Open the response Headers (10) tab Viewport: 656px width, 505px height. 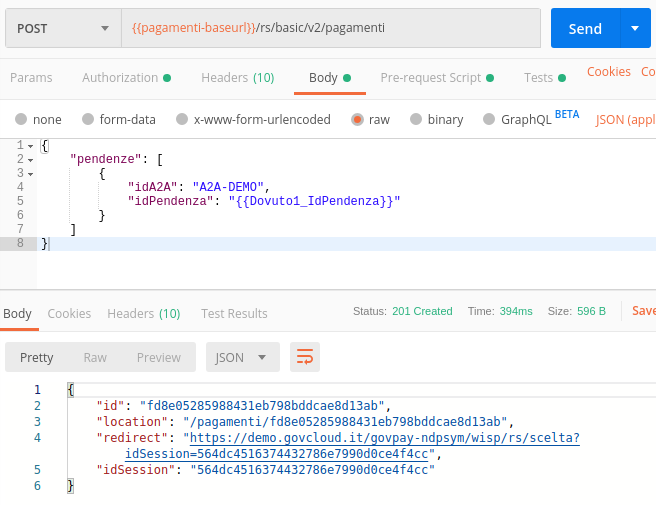coord(144,313)
